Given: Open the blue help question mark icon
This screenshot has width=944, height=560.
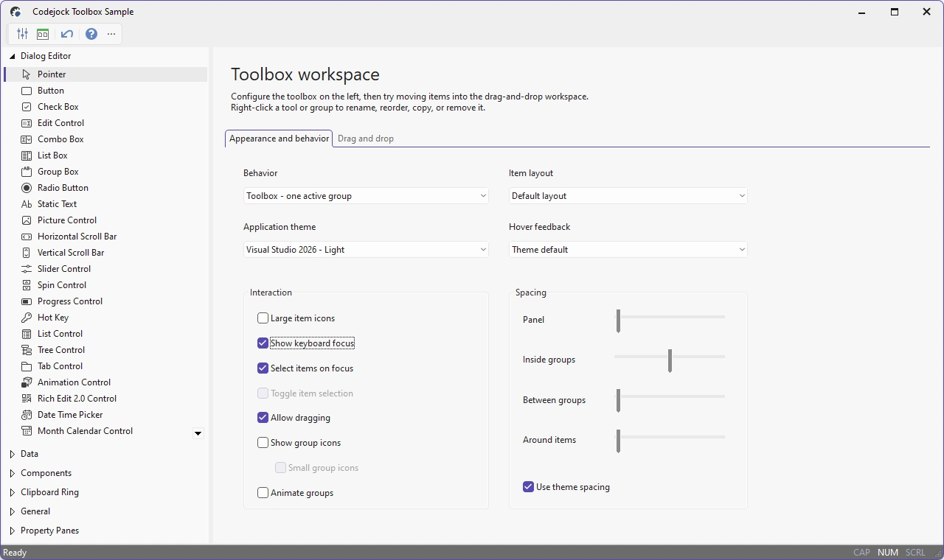Looking at the screenshot, I should tap(91, 34).
